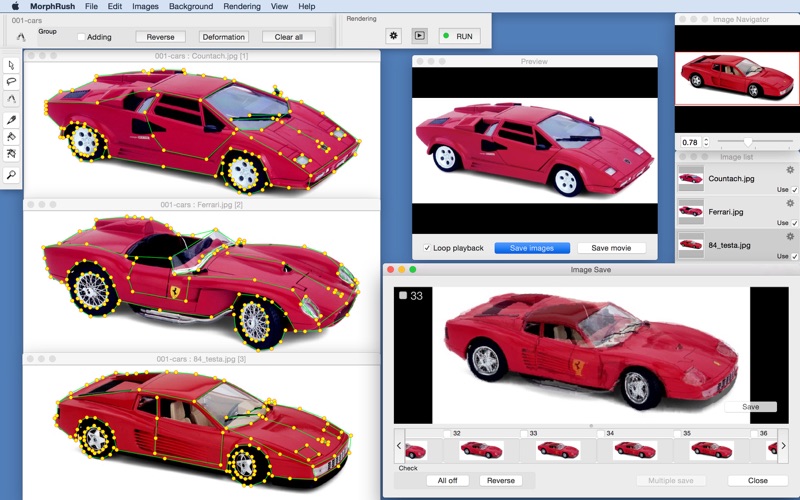The width and height of the screenshot is (800, 500).
Task: Select the curve path tool in left toolbar
Action: click(x=11, y=98)
